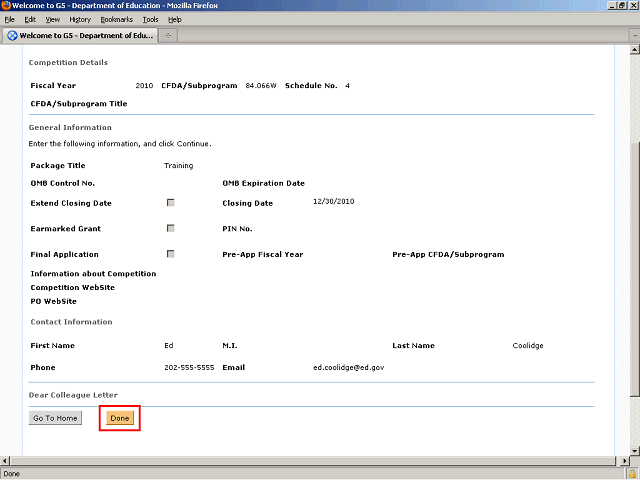
Task: Click the Go To Home button
Action: pos(55,418)
